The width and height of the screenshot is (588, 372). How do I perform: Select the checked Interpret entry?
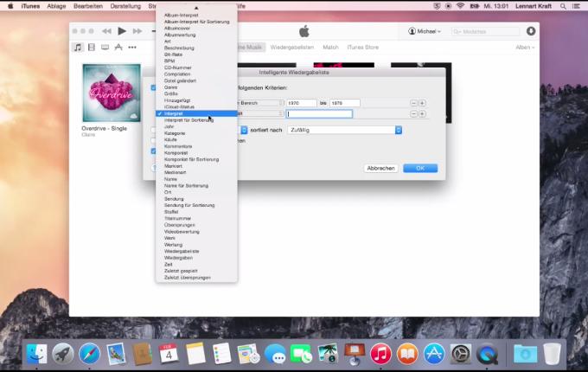(x=196, y=113)
